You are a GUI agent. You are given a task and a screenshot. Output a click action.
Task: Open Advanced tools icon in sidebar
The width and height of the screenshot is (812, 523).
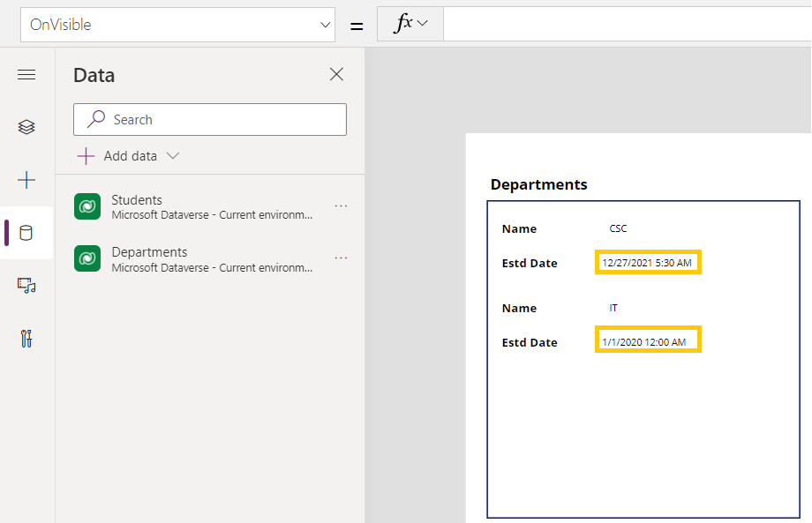pos(26,338)
